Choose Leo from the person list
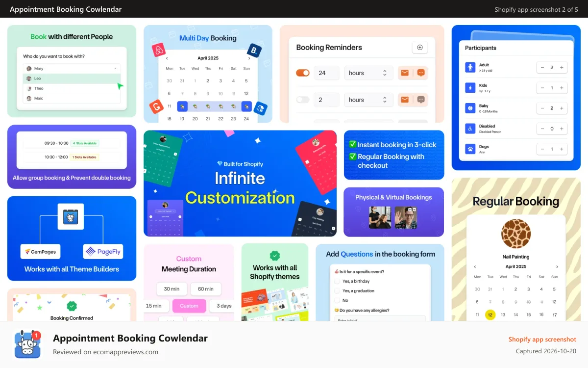 click(72, 79)
